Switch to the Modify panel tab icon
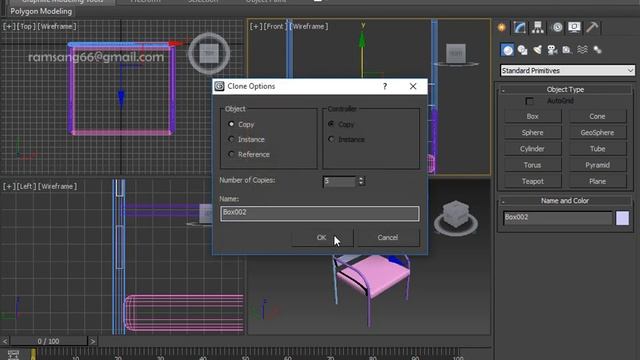Viewport: 640px width, 360px height. click(520, 27)
